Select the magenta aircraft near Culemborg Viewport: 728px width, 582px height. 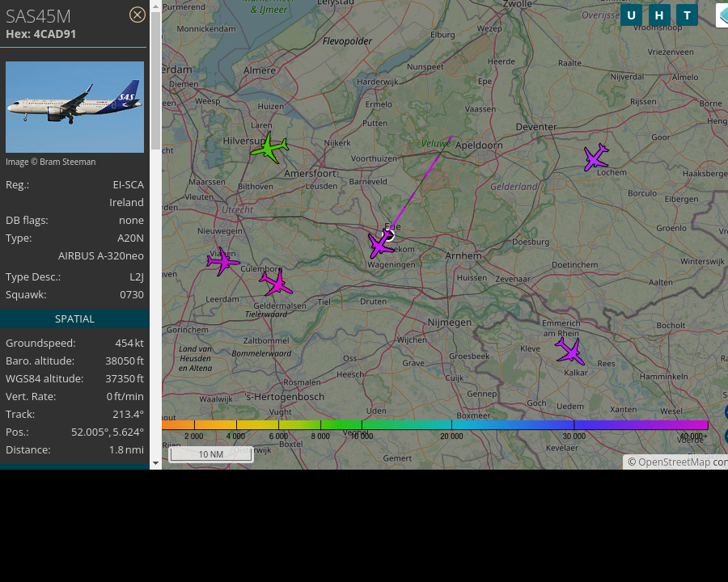coord(277,282)
